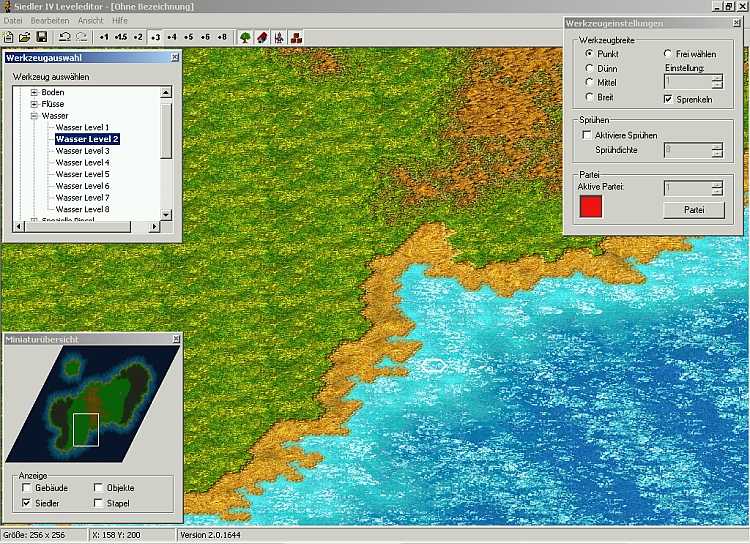Check the Objekte display checkbox
Image resolution: width=750 pixels, height=544 pixels.
click(98, 488)
